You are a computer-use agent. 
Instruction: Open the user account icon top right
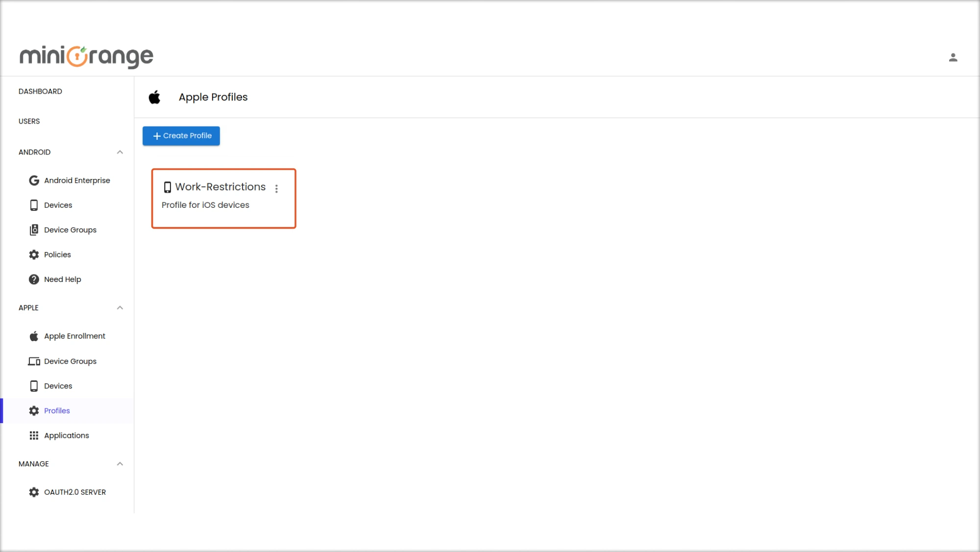(953, 57)
